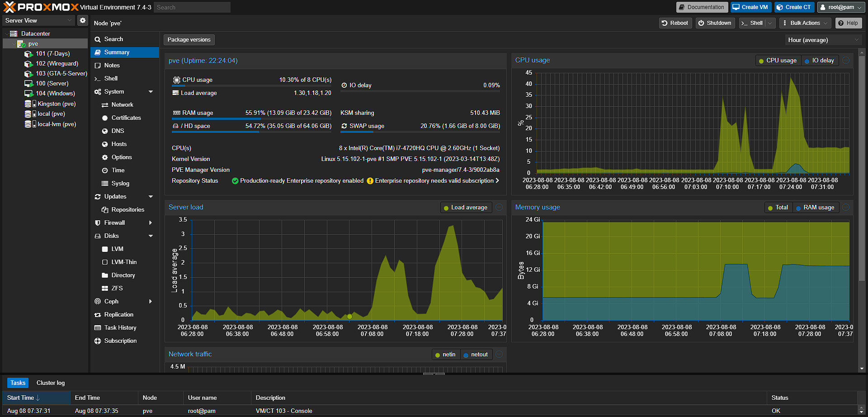
Task: Switch to the Cluster log tab
Action: tap(51, 383)
